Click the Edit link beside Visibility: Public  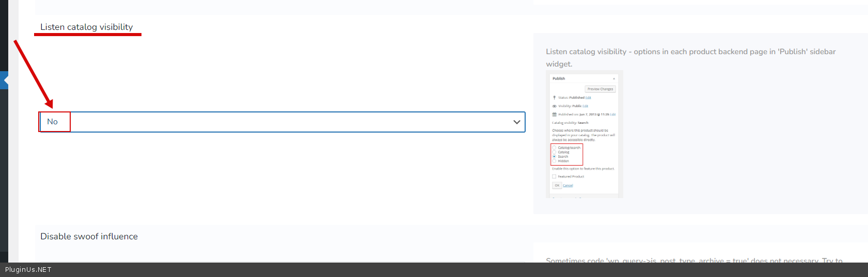(x=585, y=106)
